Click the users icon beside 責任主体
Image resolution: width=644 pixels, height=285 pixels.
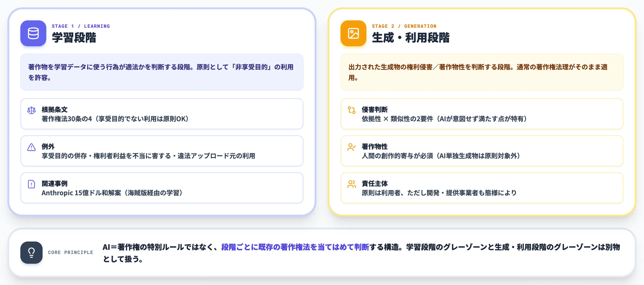(x=352, y=184)
